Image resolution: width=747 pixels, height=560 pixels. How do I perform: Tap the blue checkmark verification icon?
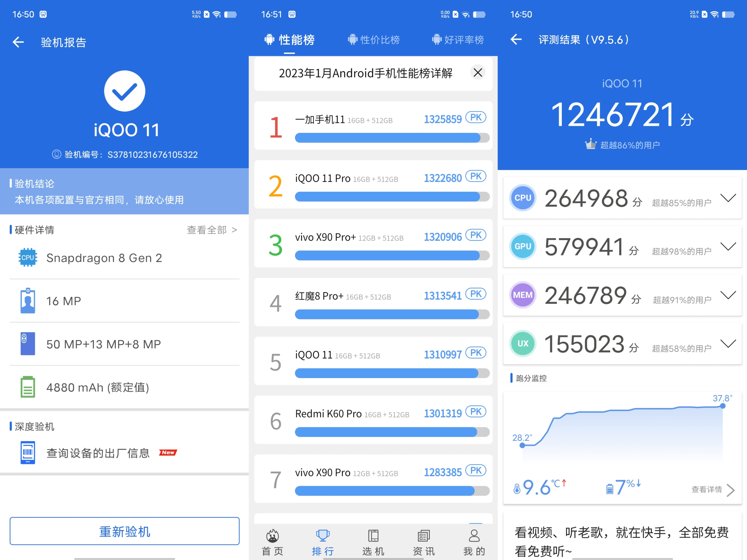coord(125,91)
